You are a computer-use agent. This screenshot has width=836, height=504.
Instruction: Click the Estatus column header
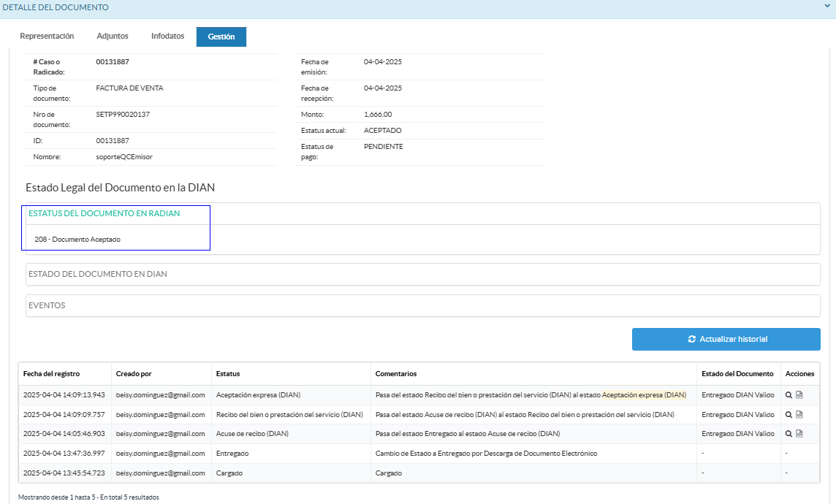pos(228,374)
